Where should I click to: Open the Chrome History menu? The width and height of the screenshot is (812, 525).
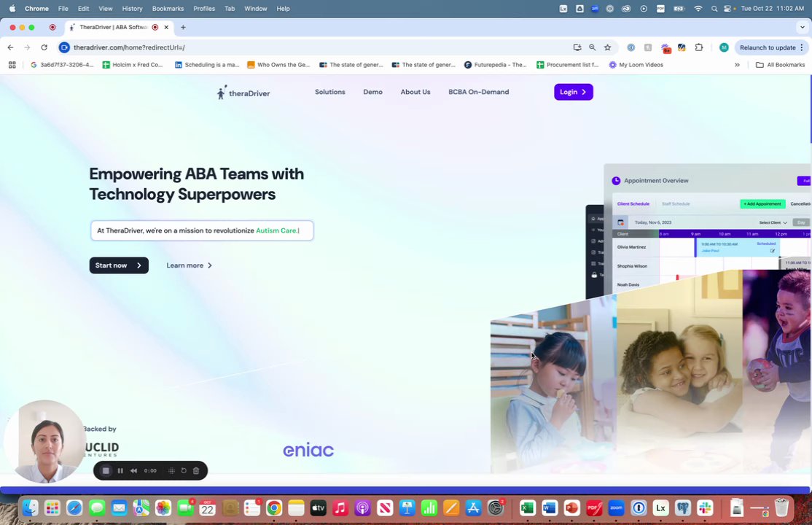click(132, 9)
